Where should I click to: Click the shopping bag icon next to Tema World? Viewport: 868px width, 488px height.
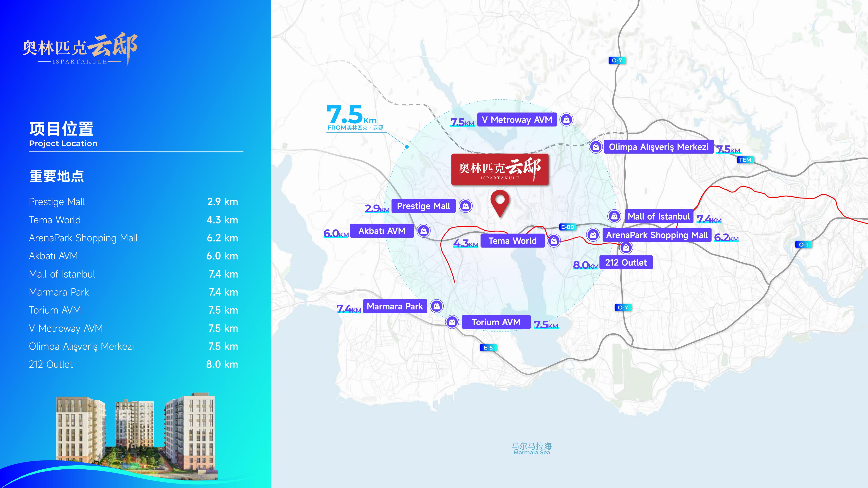[x=554, y=241]
